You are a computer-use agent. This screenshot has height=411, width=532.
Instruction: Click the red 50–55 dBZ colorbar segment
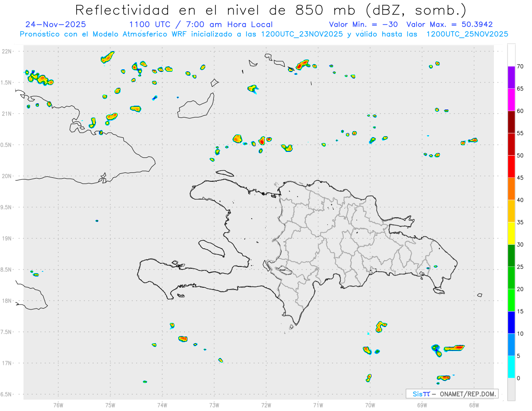[x=511, y=144]
